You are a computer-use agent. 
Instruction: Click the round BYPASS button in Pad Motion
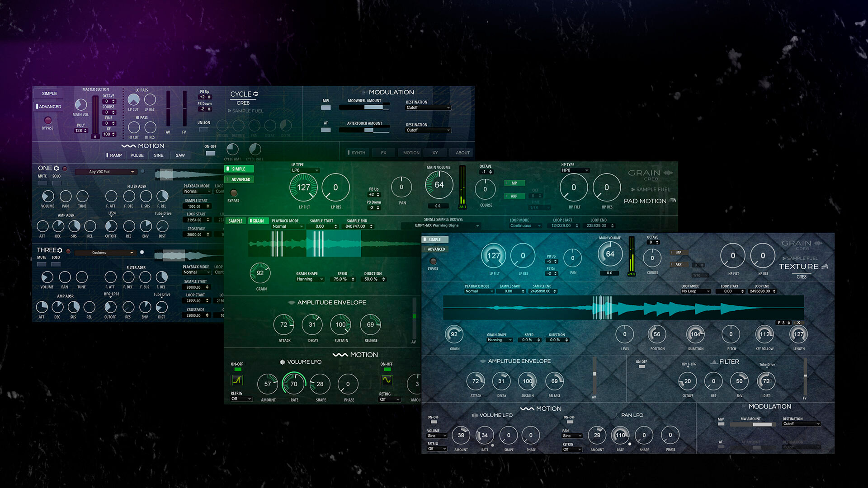(234, 193)
